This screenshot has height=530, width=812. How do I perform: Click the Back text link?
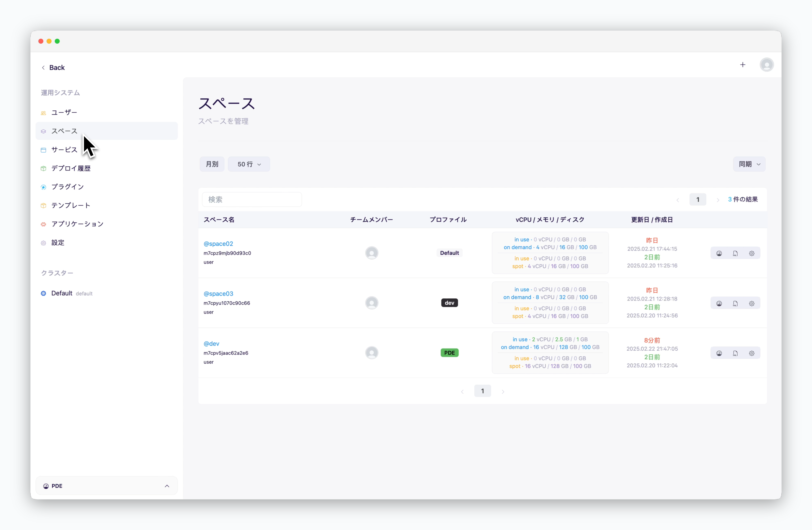[x=57, y=67]
